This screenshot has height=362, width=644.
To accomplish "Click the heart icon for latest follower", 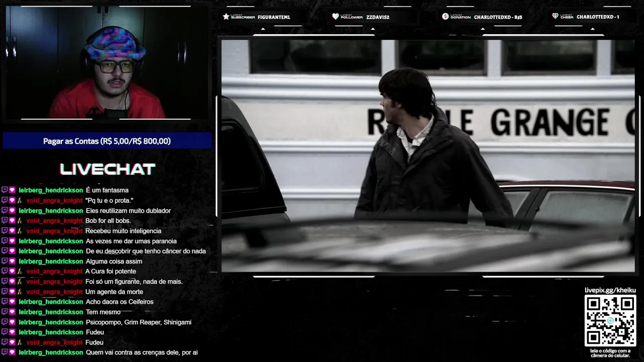I will click(x=336, y=17).
